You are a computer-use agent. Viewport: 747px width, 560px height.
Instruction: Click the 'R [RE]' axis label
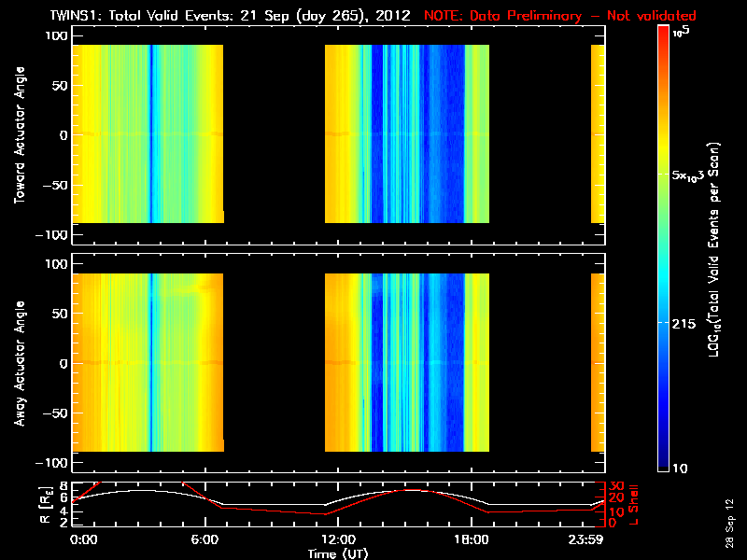[45, 505]
